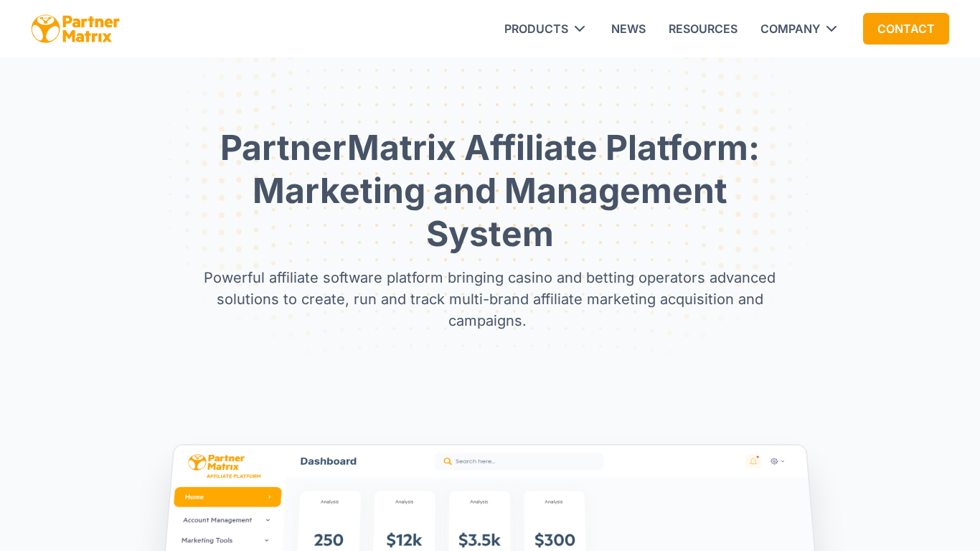980x551 pixels.
Task: Click the CONTACT button
Action: (905, 29)
